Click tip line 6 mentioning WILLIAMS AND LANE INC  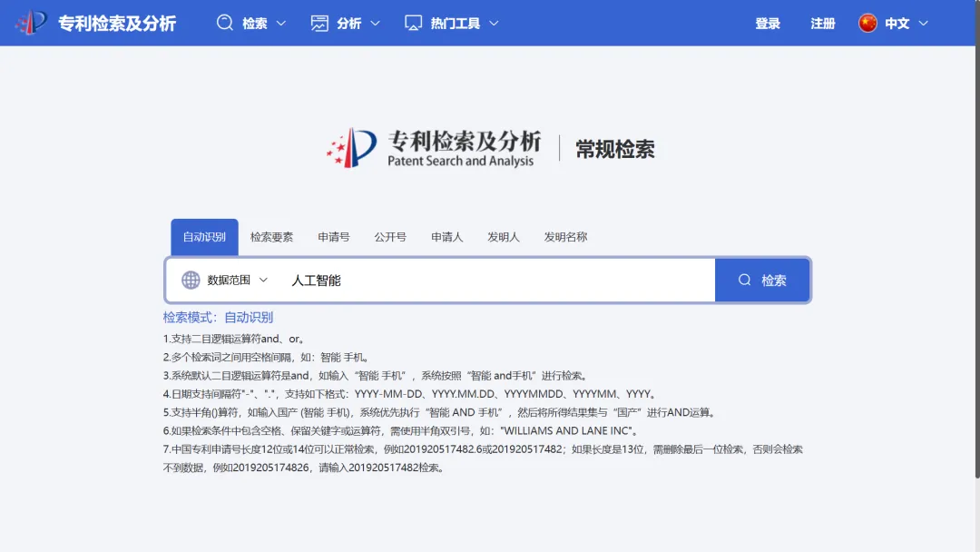[x=401, y=430]
